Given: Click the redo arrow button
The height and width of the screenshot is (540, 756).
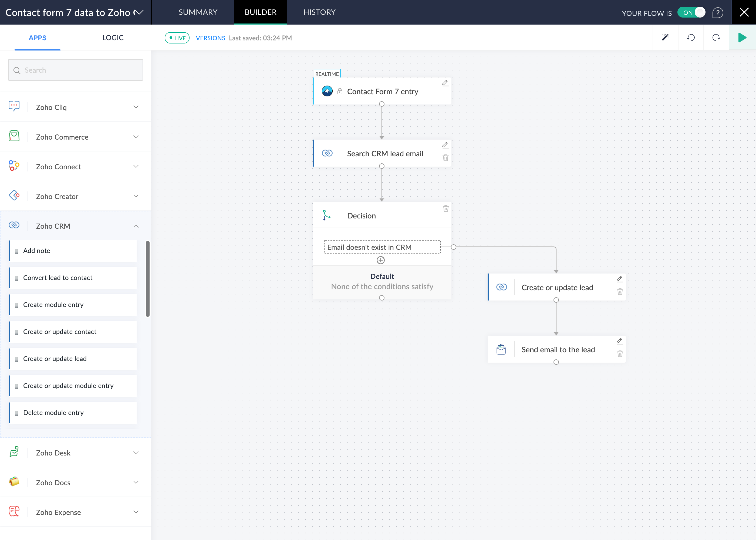Looking at the screenshot, I should pyautogui.click(x=716, y=38).
